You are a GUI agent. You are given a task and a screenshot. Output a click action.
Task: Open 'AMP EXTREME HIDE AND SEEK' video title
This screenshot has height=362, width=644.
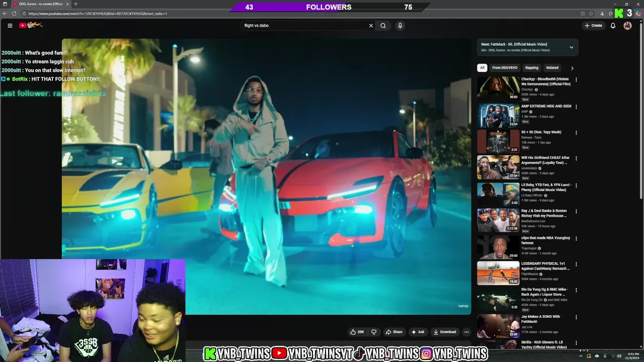pos(546,107)
